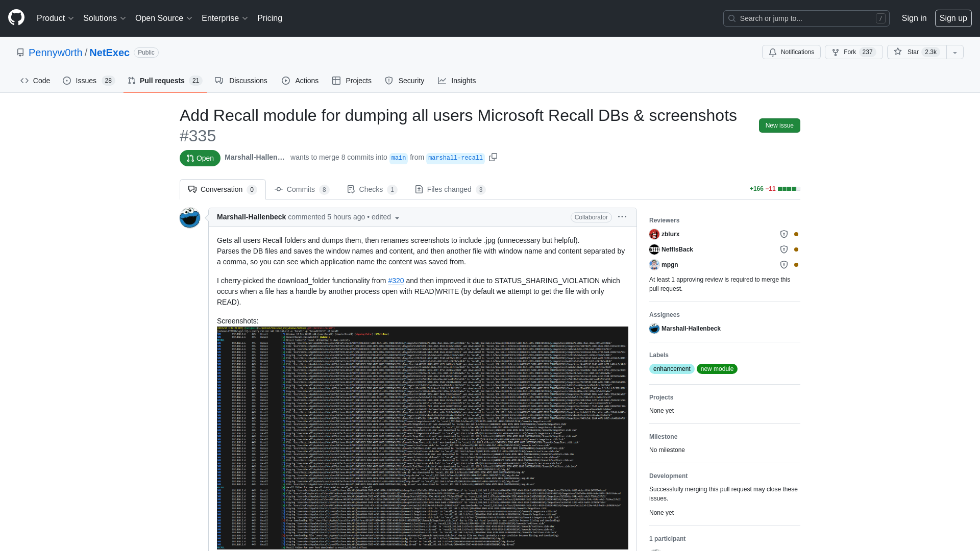
Task: Click the pending status dot for NeffIsBack
Action: pyautogui.click(x=796, y=249)
